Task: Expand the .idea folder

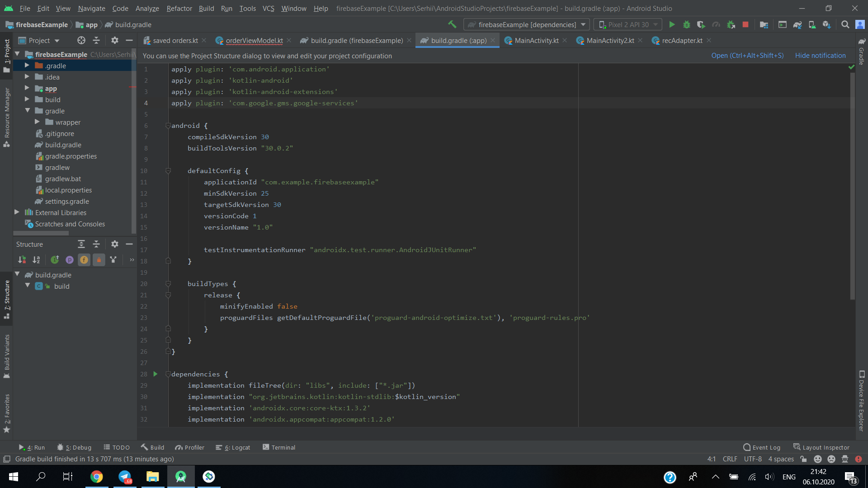Action: [x=27, y=77]
